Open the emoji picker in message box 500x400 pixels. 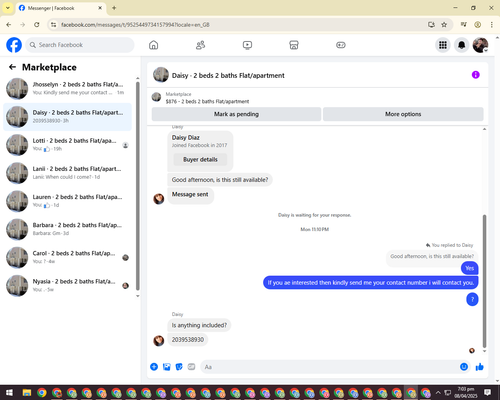coord(464,367)
